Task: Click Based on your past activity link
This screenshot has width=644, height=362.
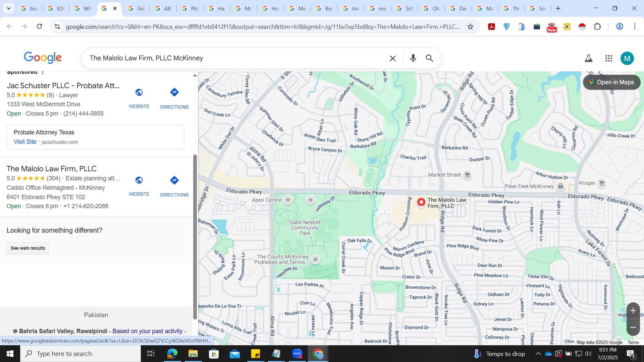Action: coord(148,331)
